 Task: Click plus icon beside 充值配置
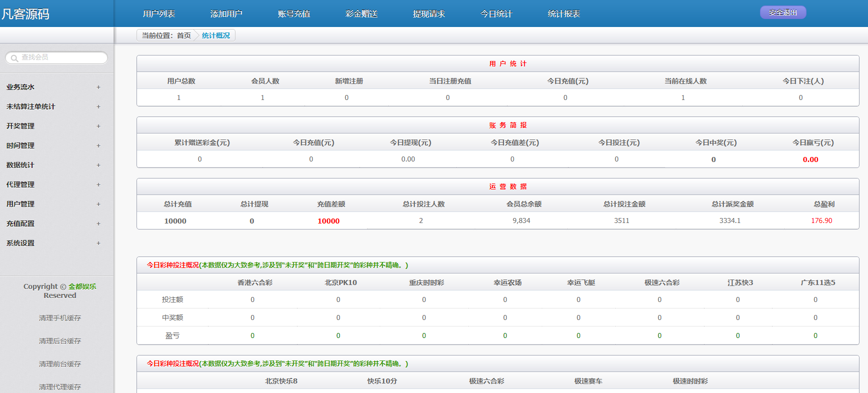[98, 223]
